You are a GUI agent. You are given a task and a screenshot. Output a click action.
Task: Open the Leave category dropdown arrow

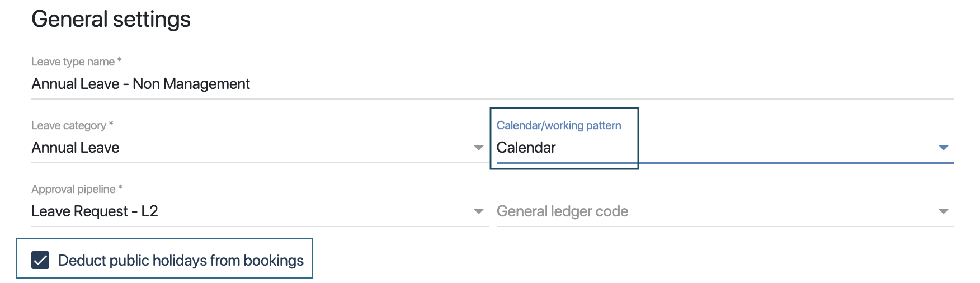(478, 148)
